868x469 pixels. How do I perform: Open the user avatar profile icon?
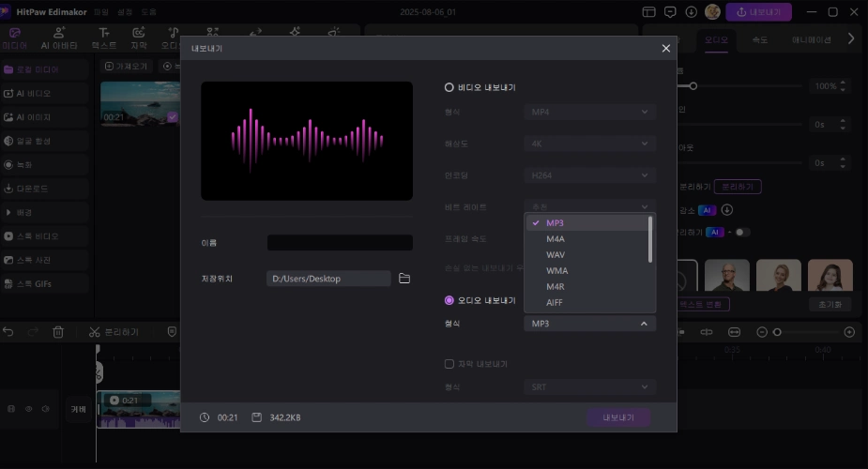point(712,11)
